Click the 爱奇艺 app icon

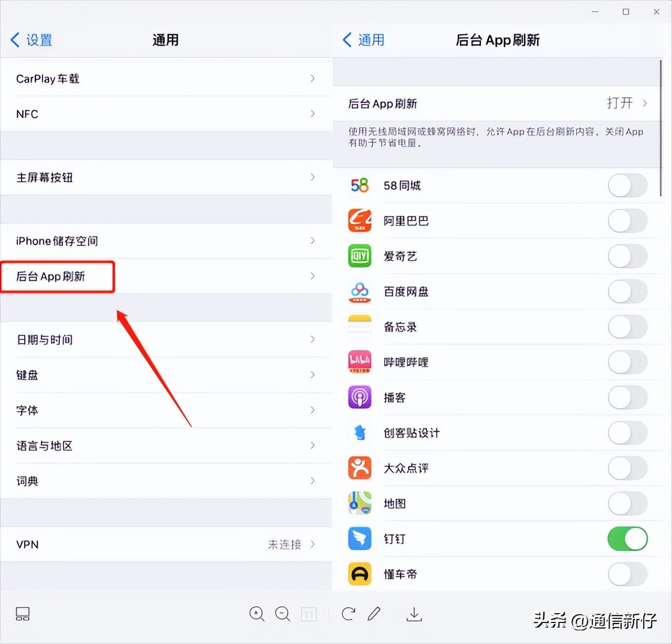point(359,256)
